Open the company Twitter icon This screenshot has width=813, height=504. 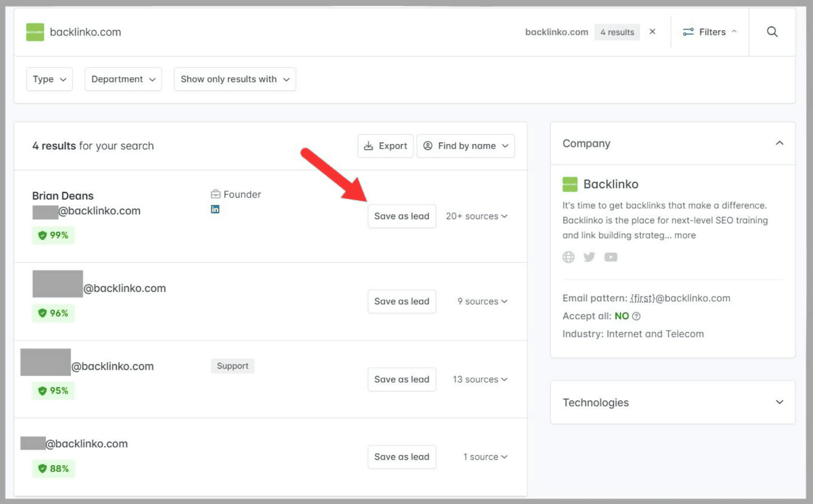point(589,257)
